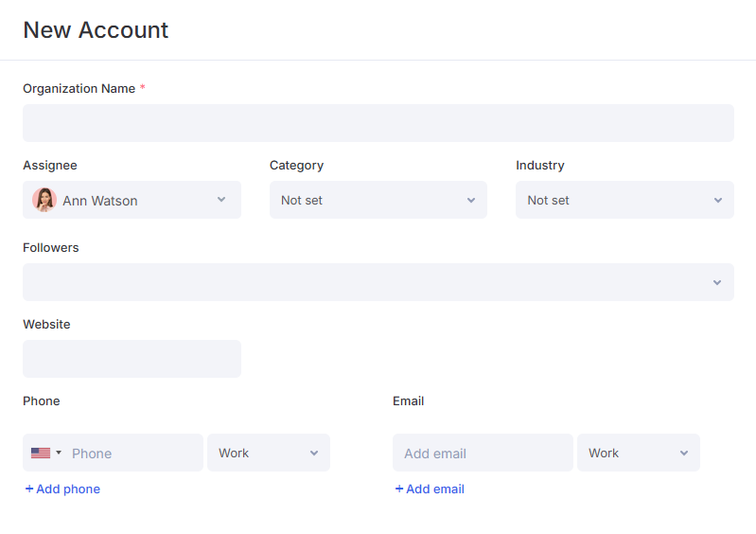Click the plus icon beside Add phone
756x534 pixels.
pyautogui.click(x=29, y=489)
